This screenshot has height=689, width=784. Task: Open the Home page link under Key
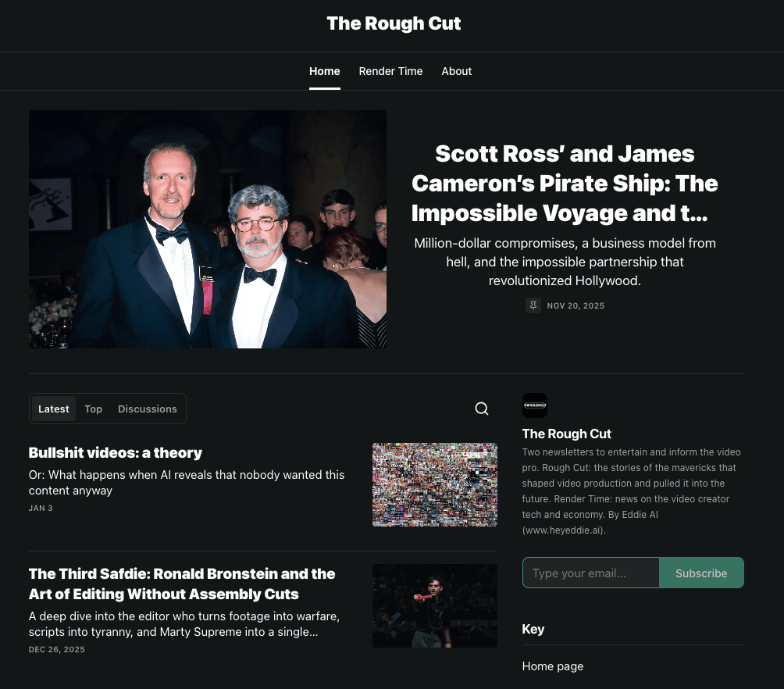point(553,666)
